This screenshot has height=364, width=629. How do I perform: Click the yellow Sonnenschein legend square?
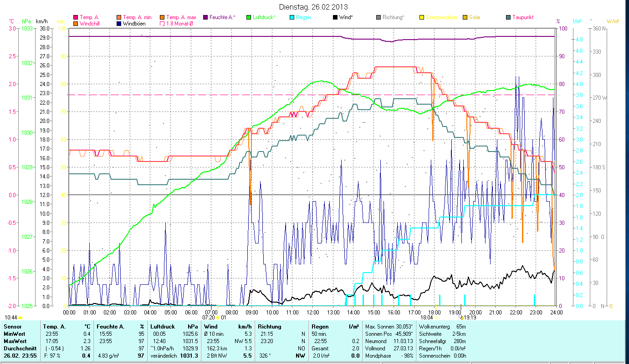tap(422, 18)
